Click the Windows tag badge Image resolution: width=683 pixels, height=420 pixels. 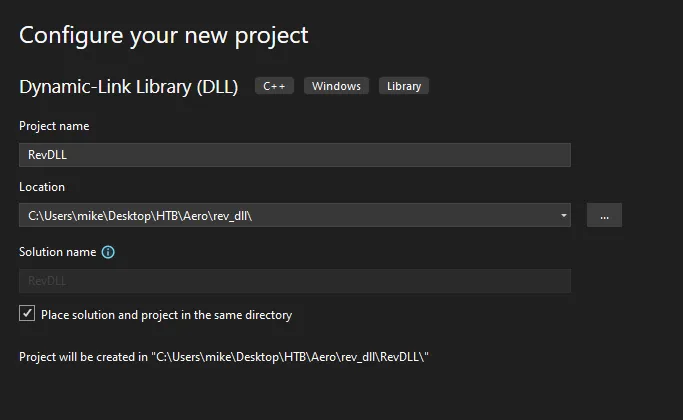pyautogui.click(x=336, y=86)
